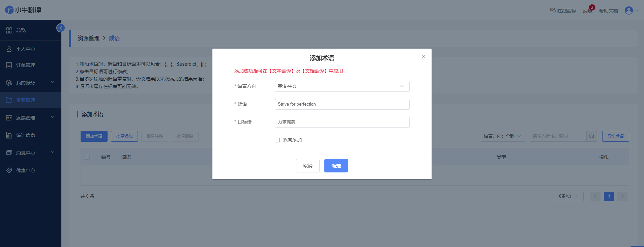This screenshot has height=247, width=644.
Task: Open 总览 overview from the sidebar
Action: coord(21,30)
